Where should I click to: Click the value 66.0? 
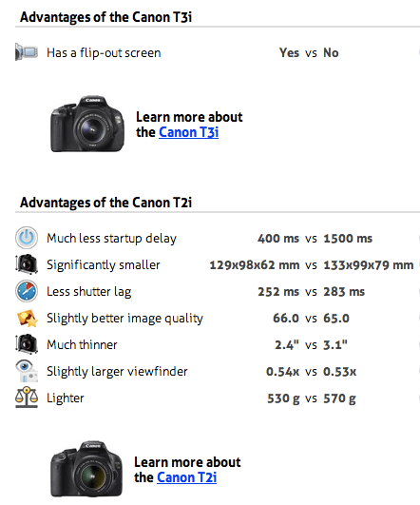286,319
